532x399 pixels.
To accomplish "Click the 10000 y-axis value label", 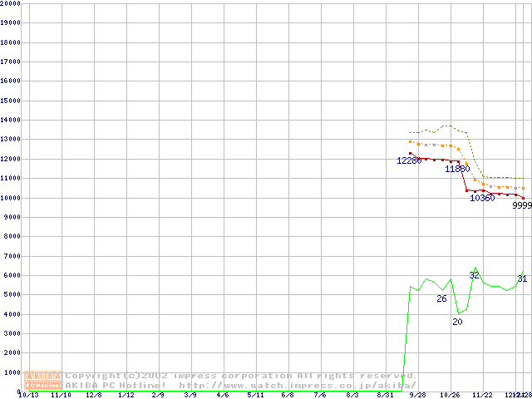I will pos(10,198).
